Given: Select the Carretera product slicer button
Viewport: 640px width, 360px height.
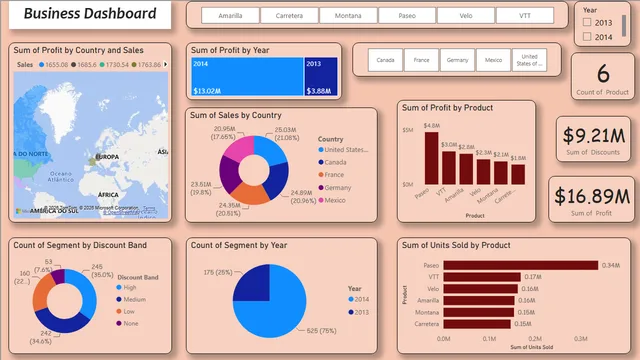Looking at the screenshot, I should pos(289,16).
